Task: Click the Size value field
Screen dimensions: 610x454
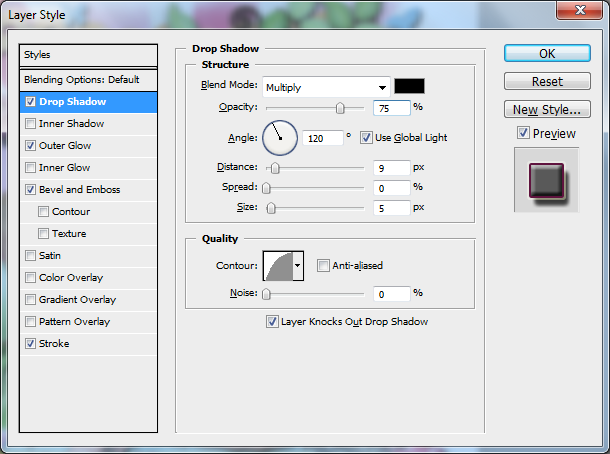Action: (392, 208)
